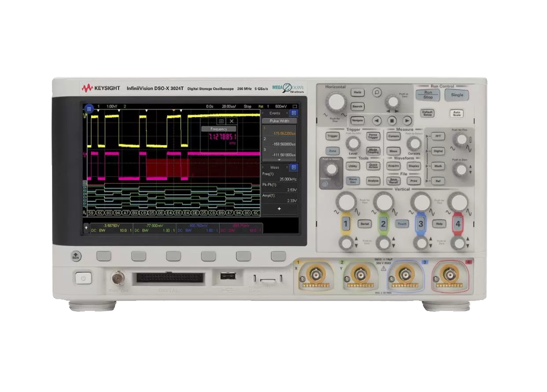Image resolution: width=547 pixels, height=392 pixels.
Task: Push the Force Trigger key
Action: coord(373,136)
